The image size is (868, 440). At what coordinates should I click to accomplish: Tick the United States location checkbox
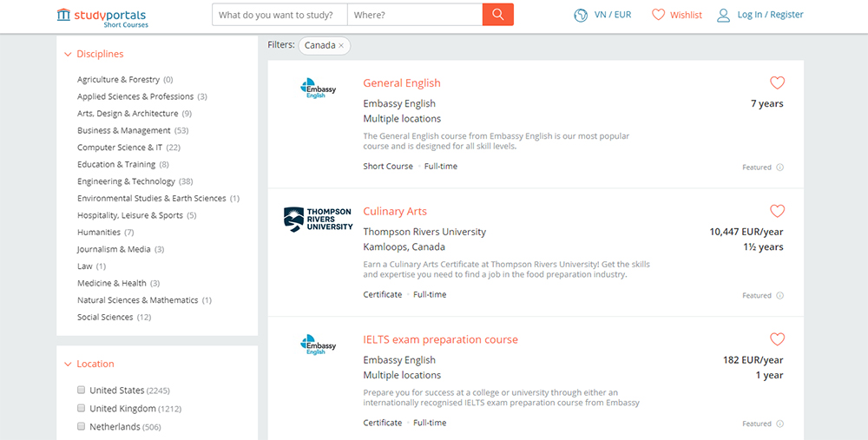(82, 391)
